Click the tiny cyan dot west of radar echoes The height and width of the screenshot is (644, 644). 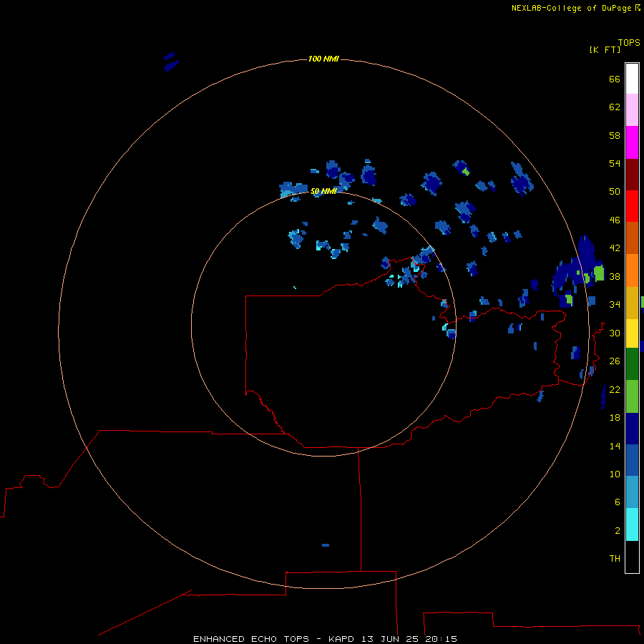coord(295,287)
